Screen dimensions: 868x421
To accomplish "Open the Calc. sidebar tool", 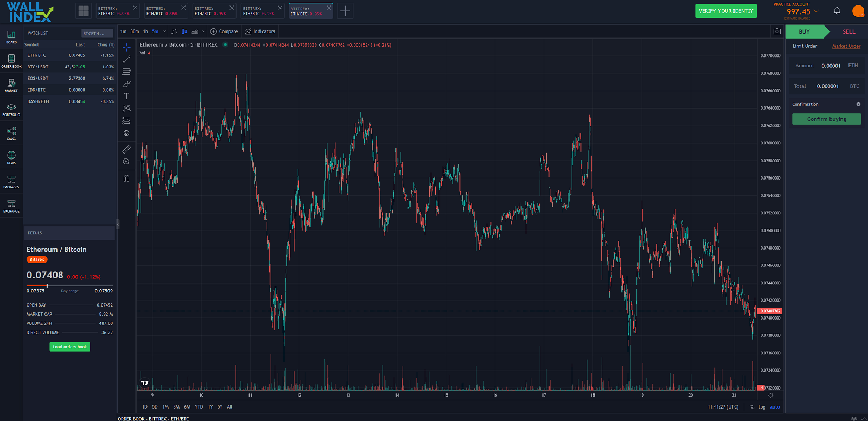I will tap(11, 133).
